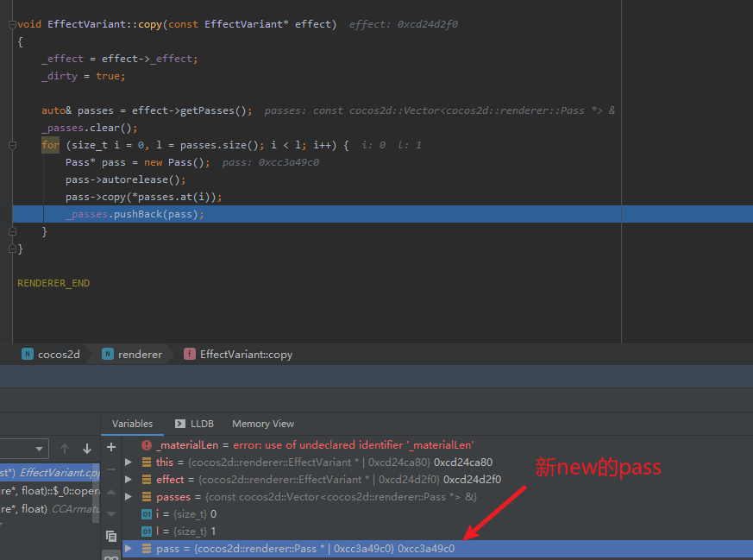
Task: Select the EffectVariant.cpp stack frame
Action: coord(50,473)
